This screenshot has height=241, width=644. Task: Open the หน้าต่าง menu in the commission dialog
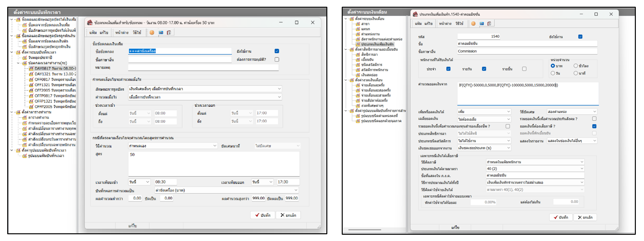pyautogui.click(x=445, y=23)
